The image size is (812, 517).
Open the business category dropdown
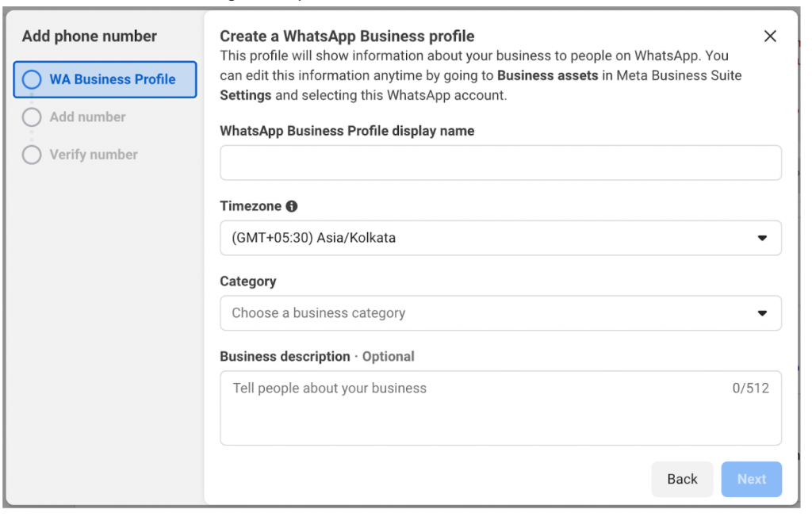[x=501, y=313]
